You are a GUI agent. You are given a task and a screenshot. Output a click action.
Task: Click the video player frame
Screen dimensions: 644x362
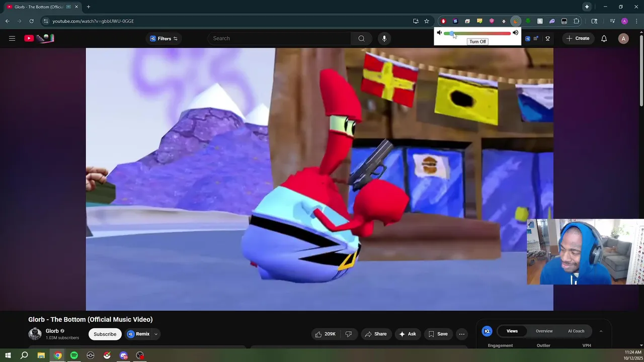pyautogui.click(x=319, y=179)
